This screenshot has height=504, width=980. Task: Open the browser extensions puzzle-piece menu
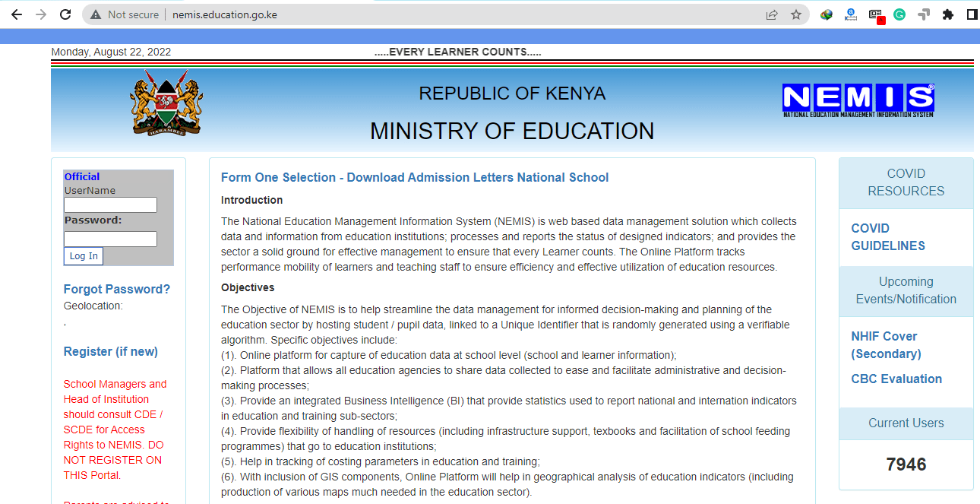pyautogui.click(x=949, y=14)
